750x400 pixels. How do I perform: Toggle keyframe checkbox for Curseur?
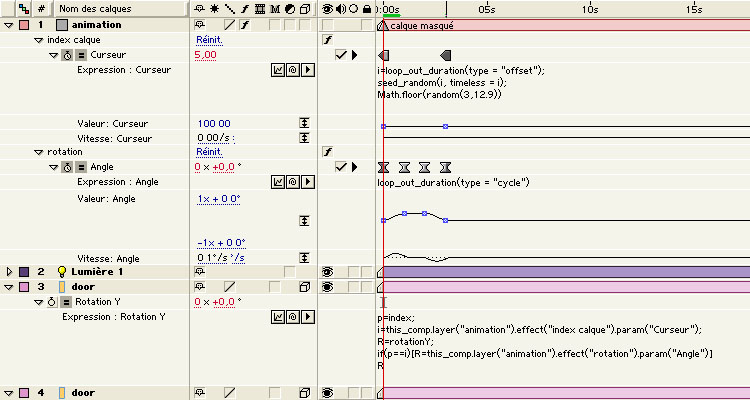coord(341,55)
